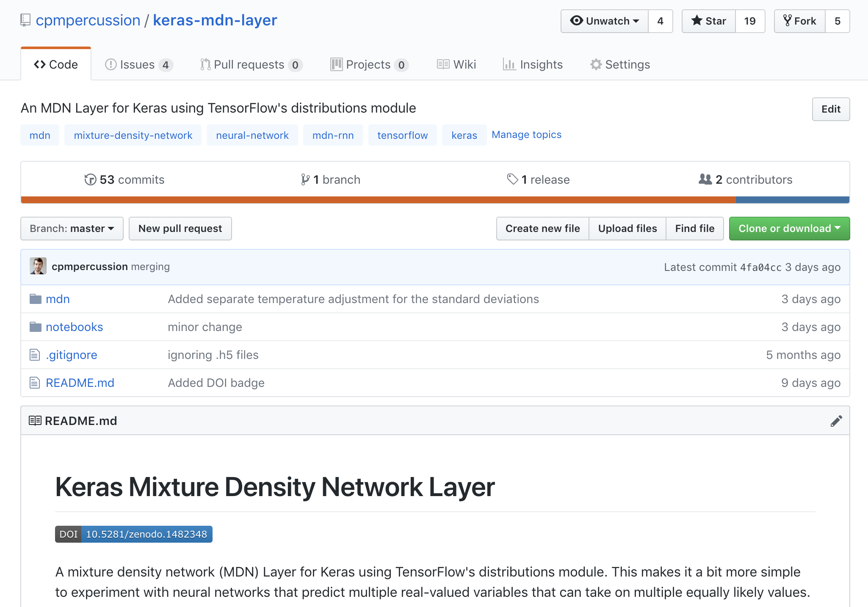
Task: Click New pull request button
Action: 180,229
